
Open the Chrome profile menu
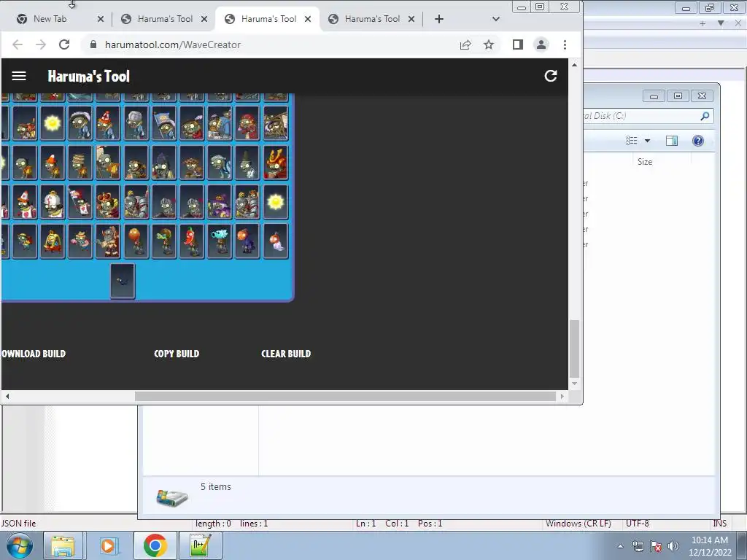(x=541, y=44)
